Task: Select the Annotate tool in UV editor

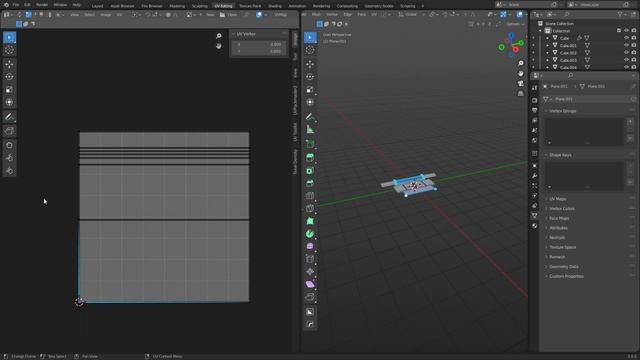Action: click(9, 117)
